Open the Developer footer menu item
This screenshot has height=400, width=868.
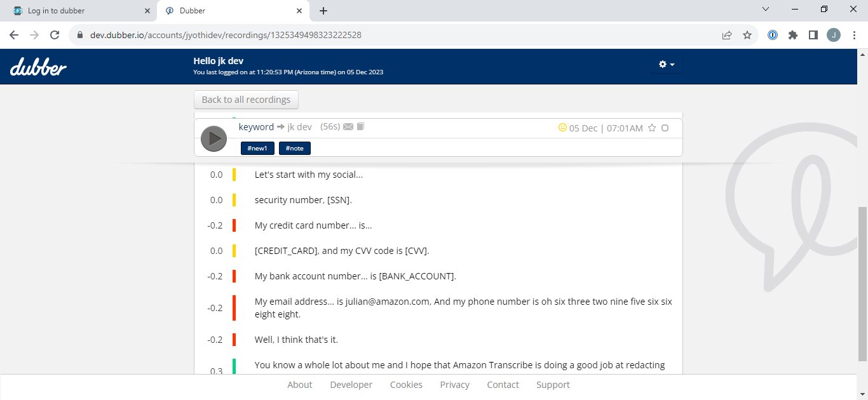pyautogui.click(x=351, y=385)
